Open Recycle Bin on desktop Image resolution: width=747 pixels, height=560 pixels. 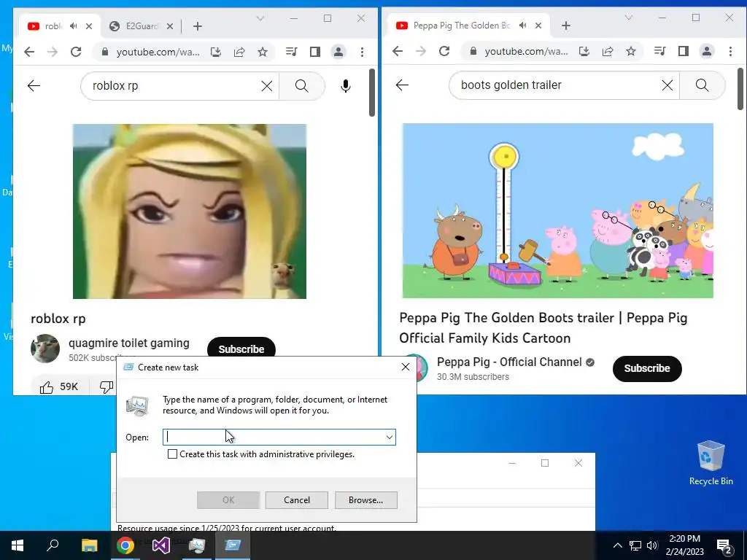pyautogui.click(x=711, y=463)
